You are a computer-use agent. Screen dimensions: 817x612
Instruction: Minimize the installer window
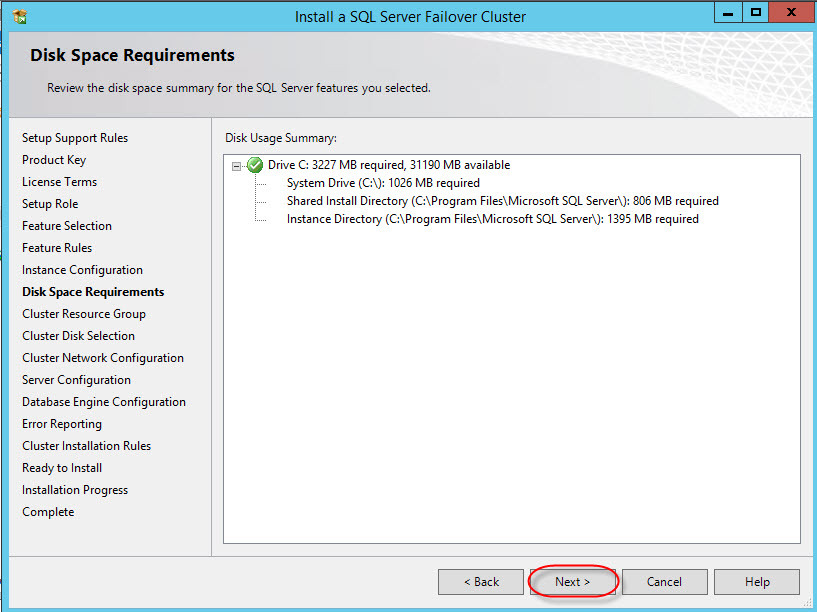(x=729, y=13)
